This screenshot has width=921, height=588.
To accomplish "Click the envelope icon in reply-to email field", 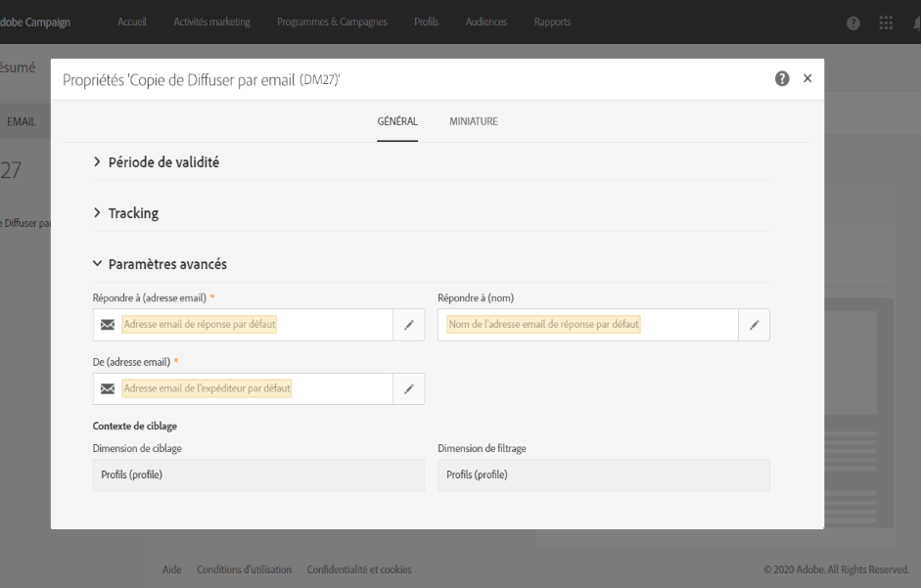I will tap(108, 325).
